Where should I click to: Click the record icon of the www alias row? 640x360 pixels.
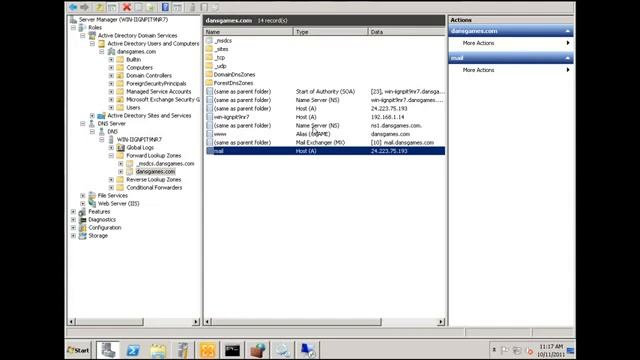click(209, 134)
